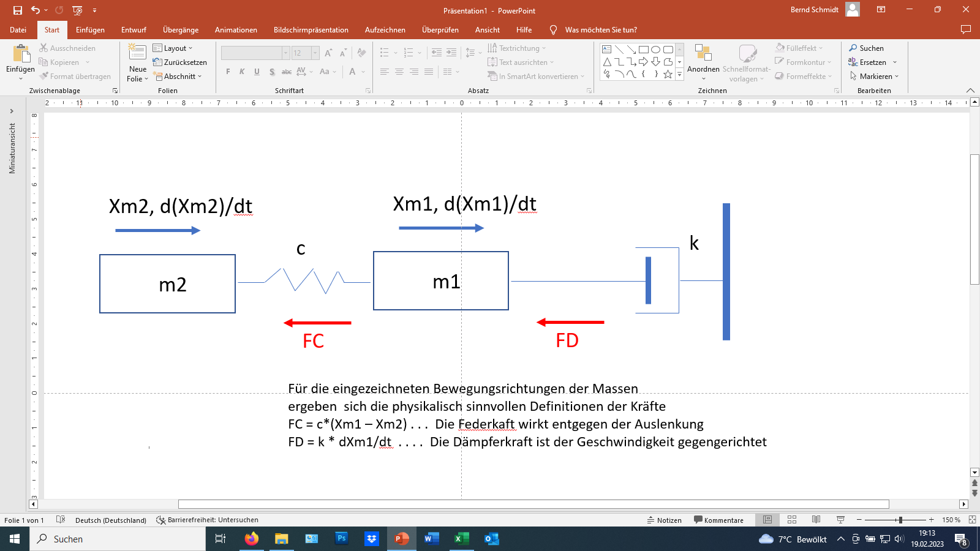The height and width of the screenshot is (551, 980).
Task: Toggle underline formatting (U)
Action: point(257,71)
